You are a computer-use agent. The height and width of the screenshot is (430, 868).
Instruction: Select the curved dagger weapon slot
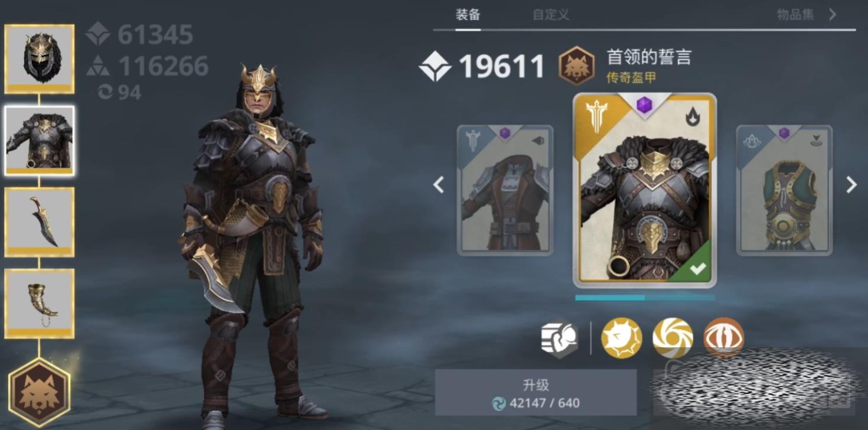tap(40, 222)
